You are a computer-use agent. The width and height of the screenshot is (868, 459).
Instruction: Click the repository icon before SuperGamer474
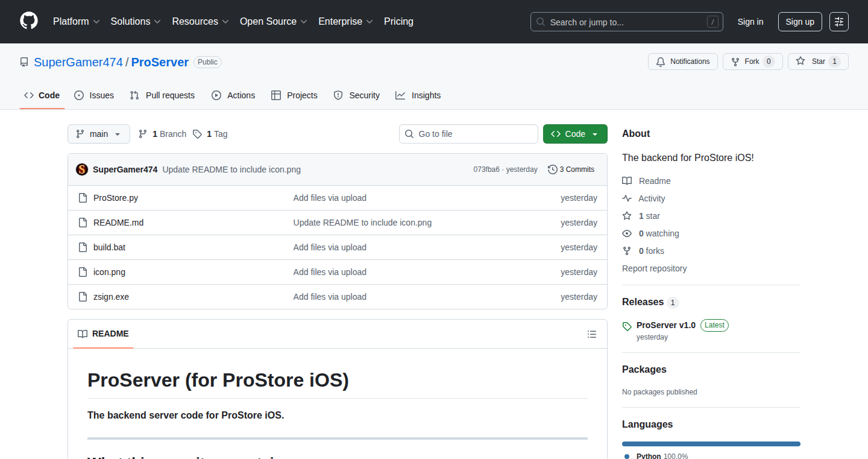click(24, 62)
